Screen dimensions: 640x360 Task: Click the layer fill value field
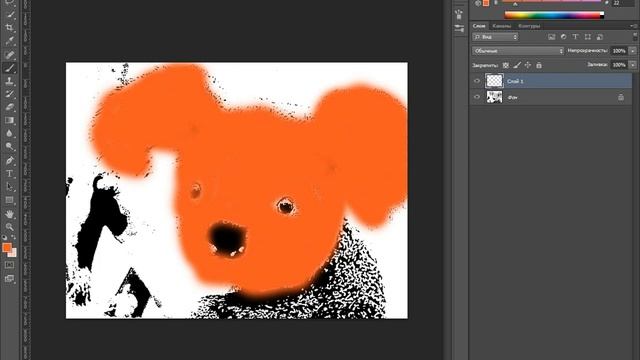(x=619, y=64)
